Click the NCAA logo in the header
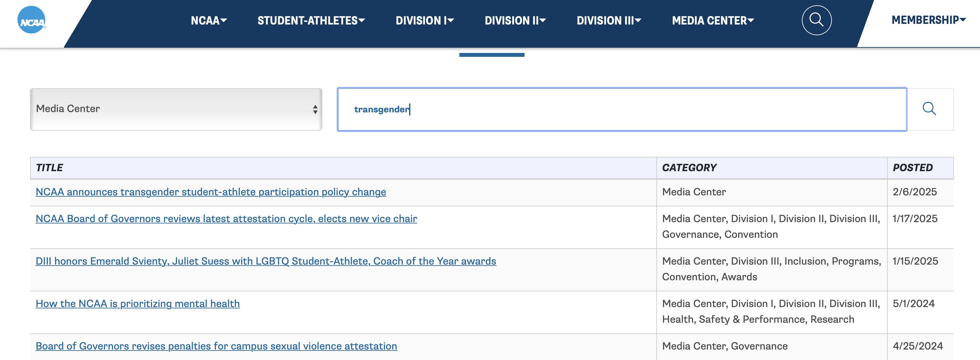This screenshot has height=360, width=980. (x=32, y=20)
